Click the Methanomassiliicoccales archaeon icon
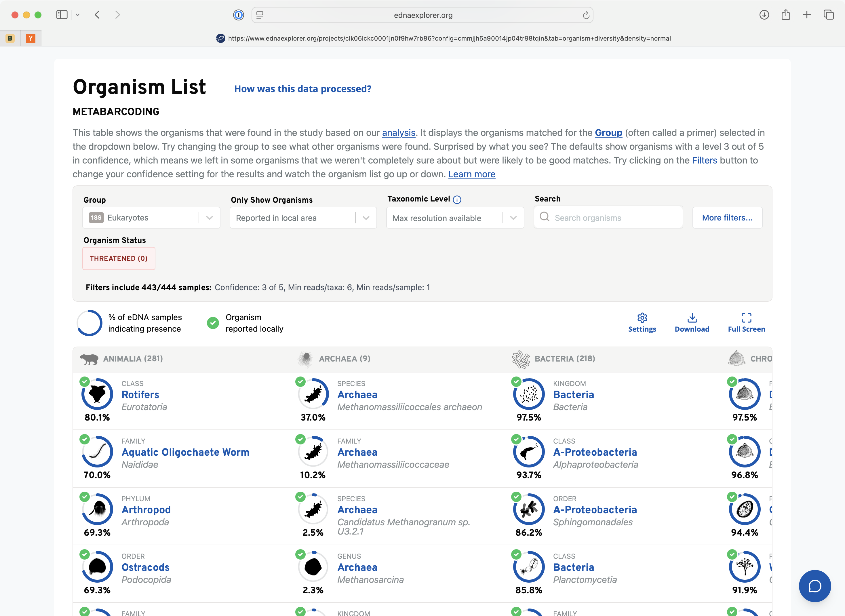The width and height of the screenshot is (845, 616). click(x=313, y=394)
